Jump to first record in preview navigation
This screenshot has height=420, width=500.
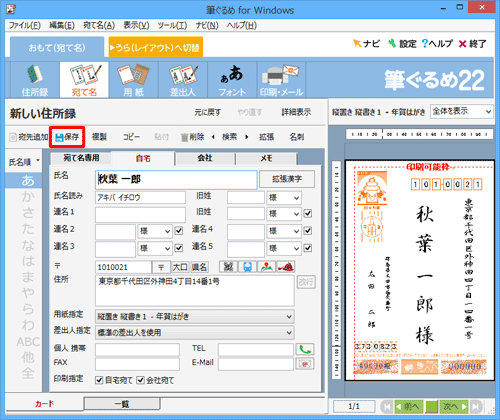tap(387, 406)
